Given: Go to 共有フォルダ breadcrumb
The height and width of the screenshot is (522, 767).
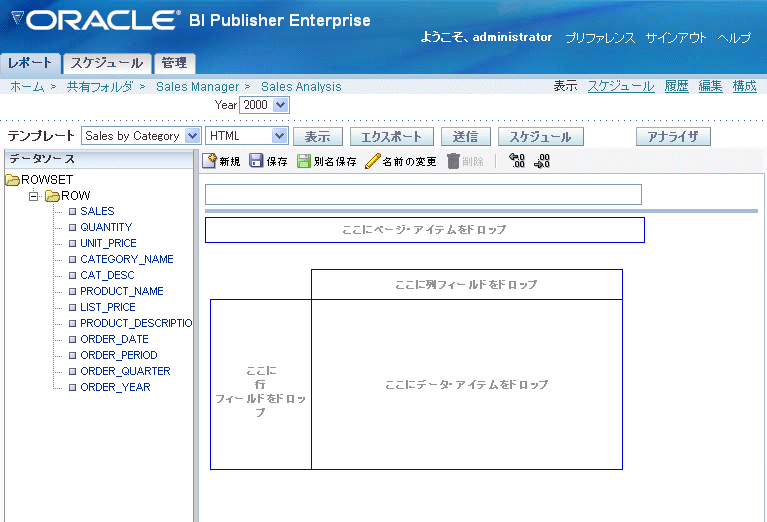Looking at the screenshot, I should [99, 87].
